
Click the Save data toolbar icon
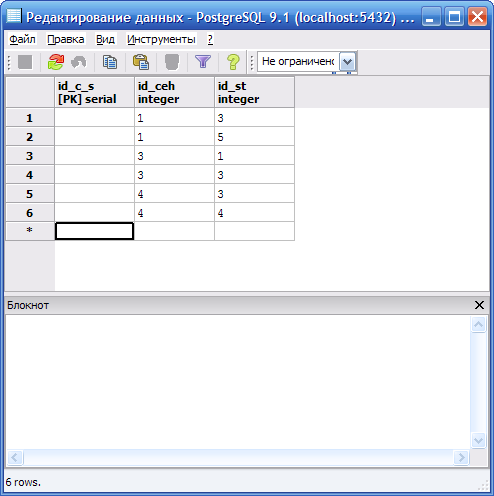25,62
